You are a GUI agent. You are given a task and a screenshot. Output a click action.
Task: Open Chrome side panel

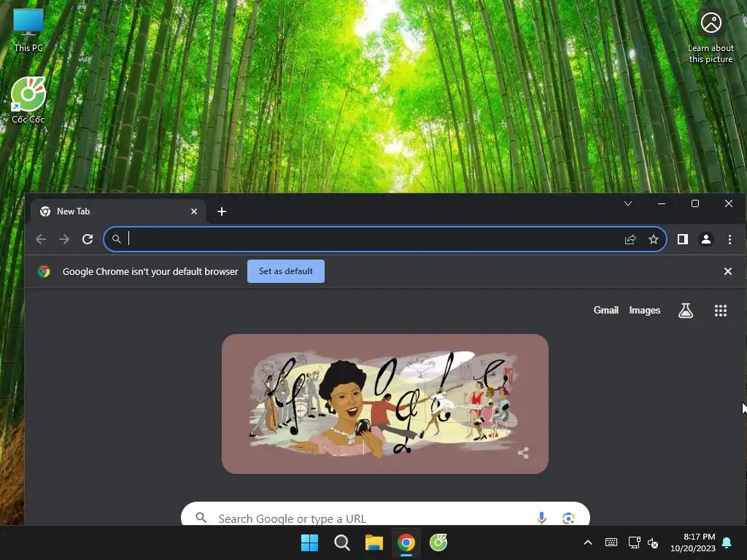[683, 239]
